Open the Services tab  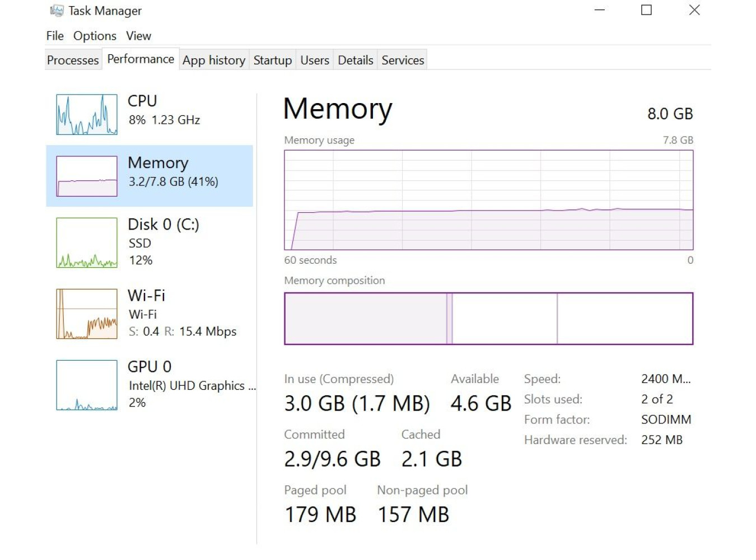[403, 60]
